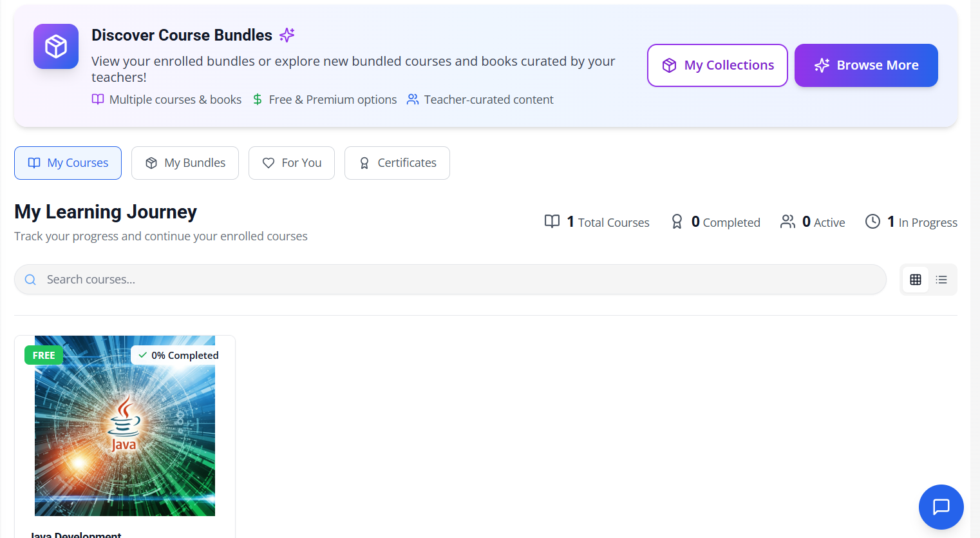Click the FREE badge on the Java course
Viewport: 980px width, 538px height.
click(x=43, y=355)
